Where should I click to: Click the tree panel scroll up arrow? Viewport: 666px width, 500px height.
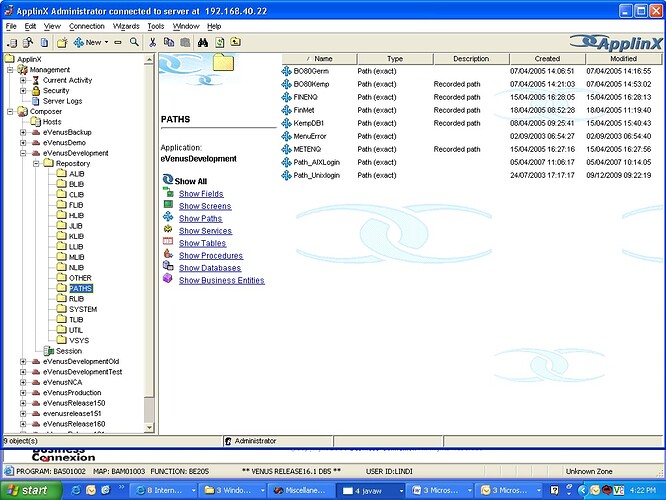149,59
